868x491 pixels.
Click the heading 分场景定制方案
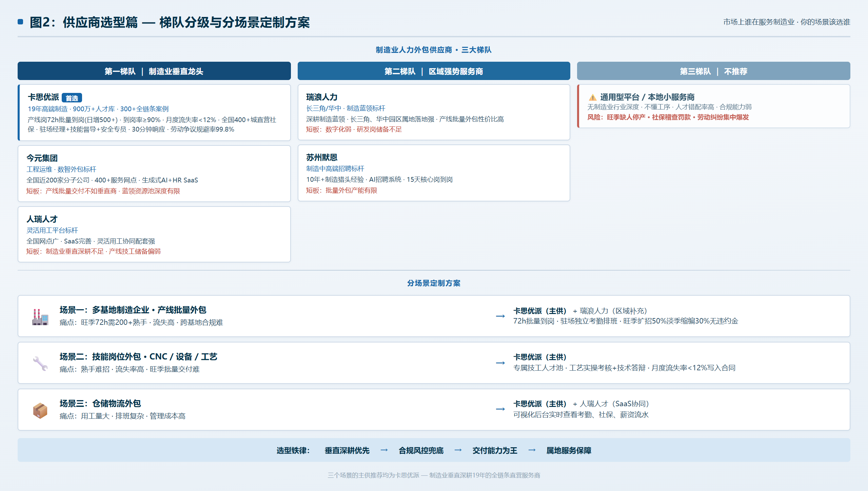tap(434, 283)
